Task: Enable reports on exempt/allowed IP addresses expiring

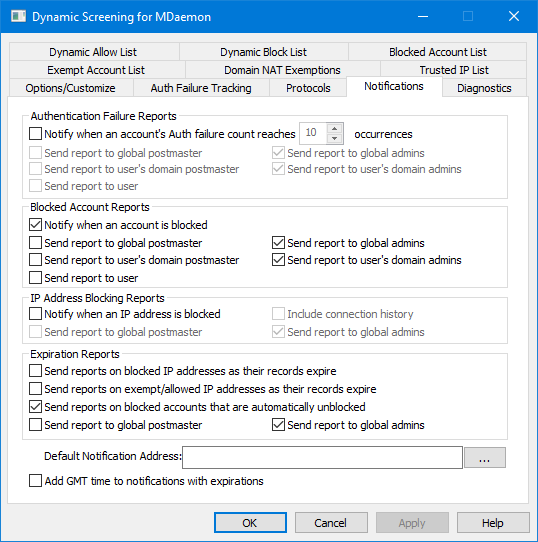Action: click(x=35, y=389)
